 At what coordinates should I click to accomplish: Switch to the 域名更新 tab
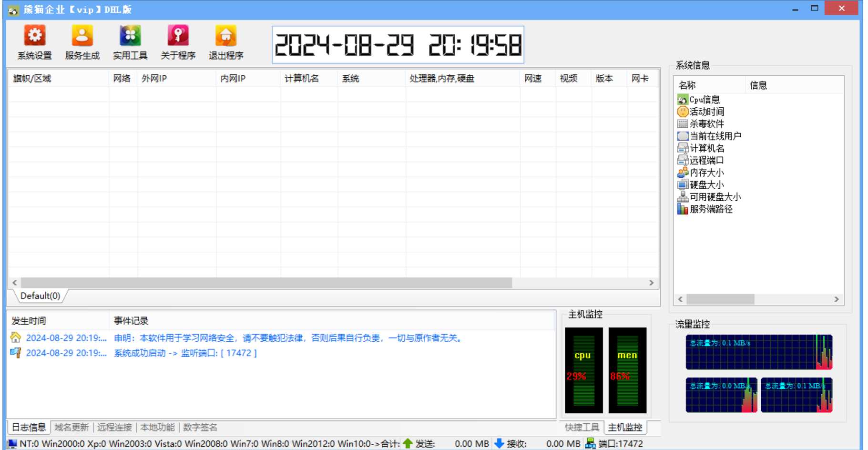71,427
